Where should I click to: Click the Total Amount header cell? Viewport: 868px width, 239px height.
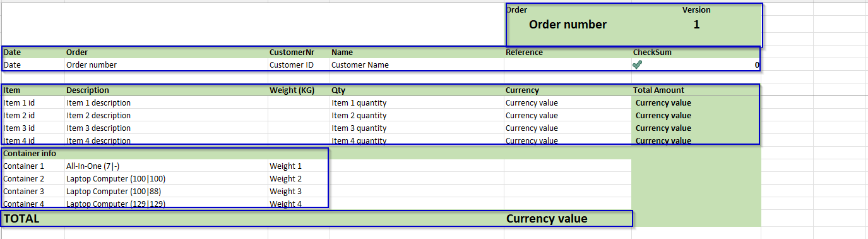tap(696, 90)
